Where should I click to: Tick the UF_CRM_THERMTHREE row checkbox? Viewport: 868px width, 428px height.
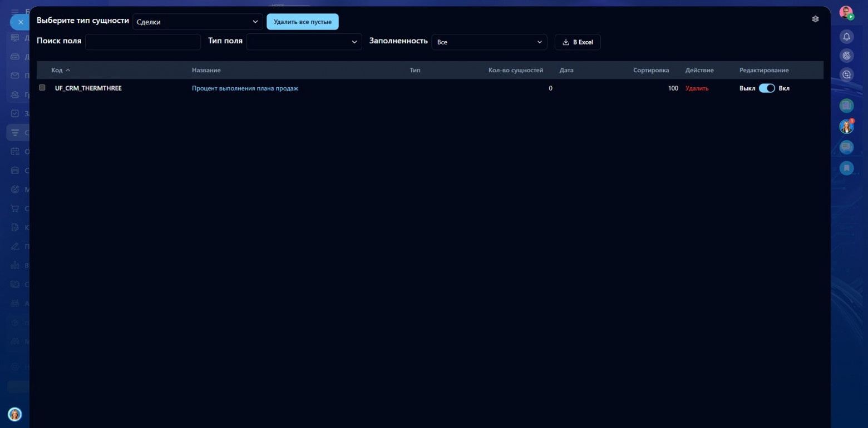pos(42,88)
